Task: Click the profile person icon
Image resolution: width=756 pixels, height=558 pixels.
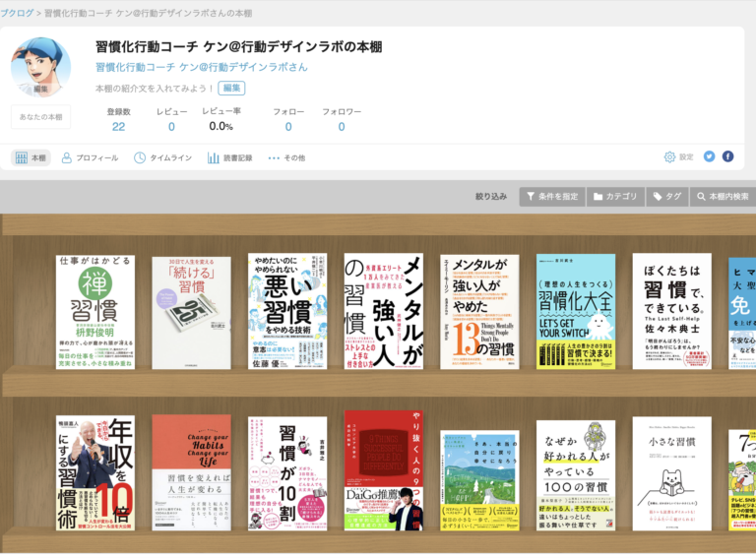Action: (67, 157)
